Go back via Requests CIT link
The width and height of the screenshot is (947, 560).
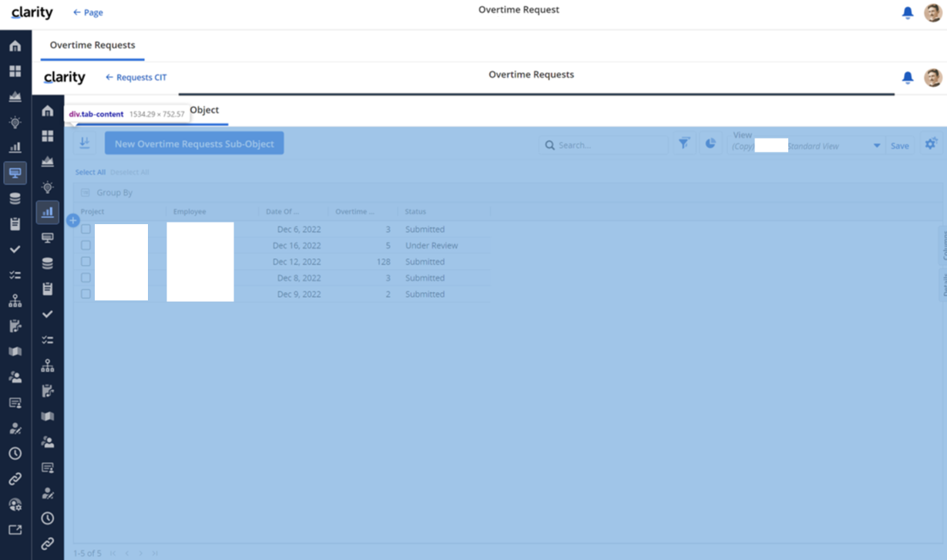136,78
